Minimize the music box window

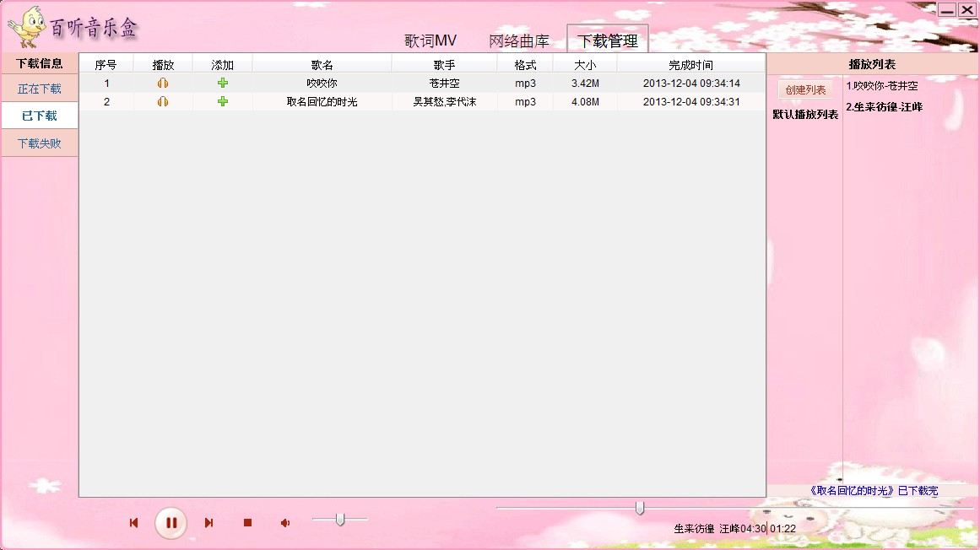pyautogui.click(x=947, y=9)
